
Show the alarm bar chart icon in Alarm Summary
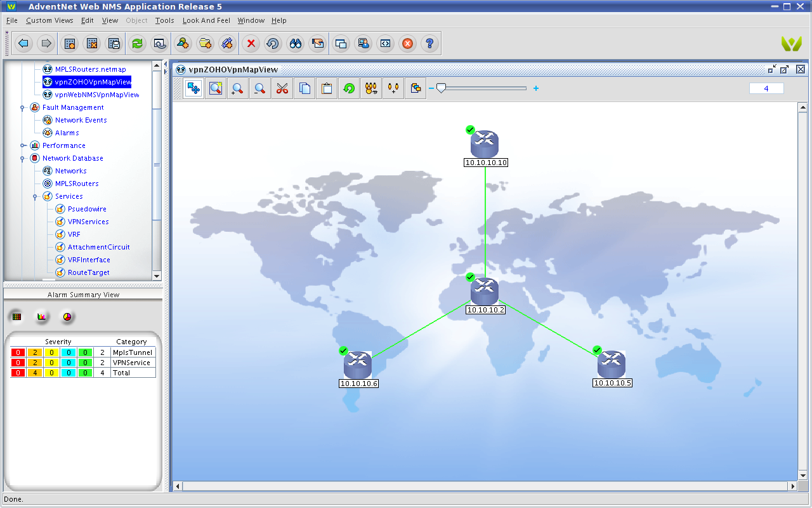(42, 316)
